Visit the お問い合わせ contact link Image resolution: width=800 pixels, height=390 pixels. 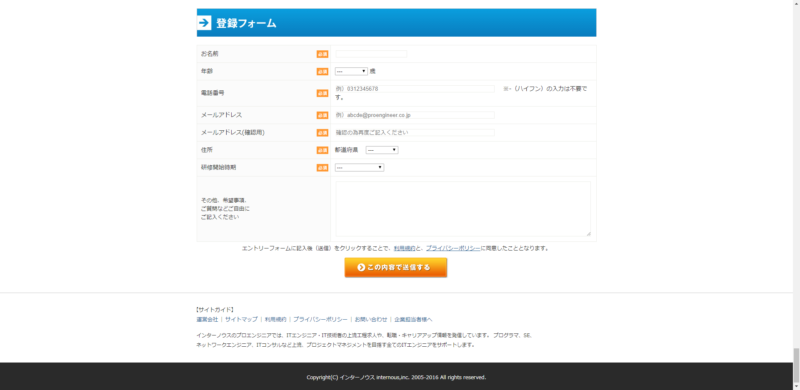pos(371,319)
